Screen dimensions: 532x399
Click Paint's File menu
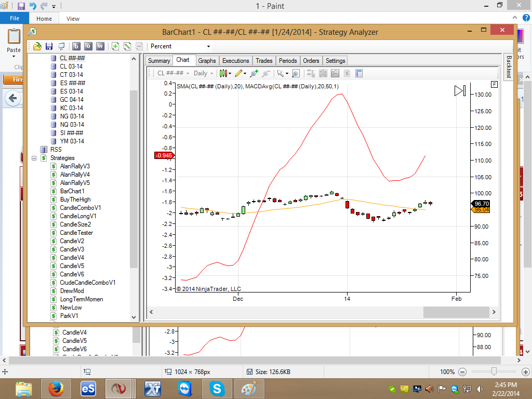tap(14, 18)
